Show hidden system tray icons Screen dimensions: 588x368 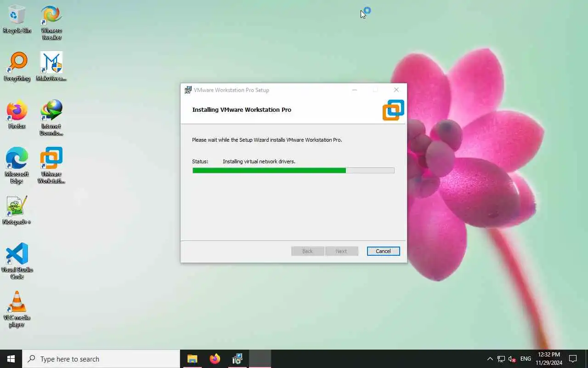tap(490, 359)
